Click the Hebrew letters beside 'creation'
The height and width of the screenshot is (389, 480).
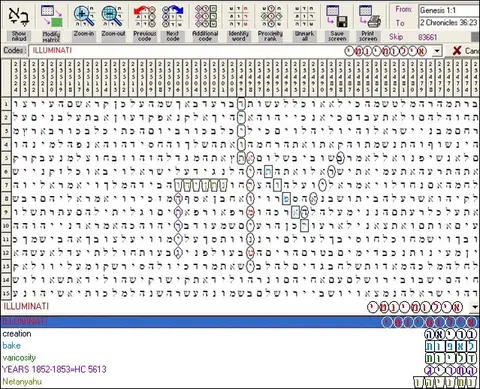coord(451,334)
